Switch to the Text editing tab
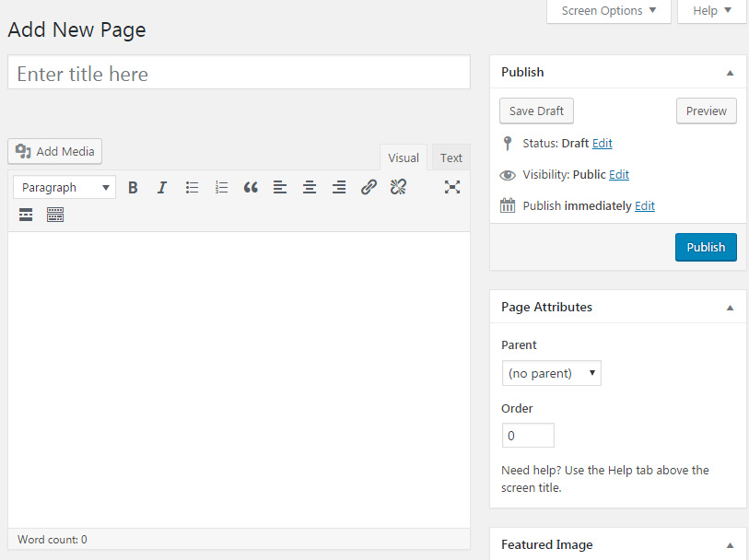 (451, 157)
